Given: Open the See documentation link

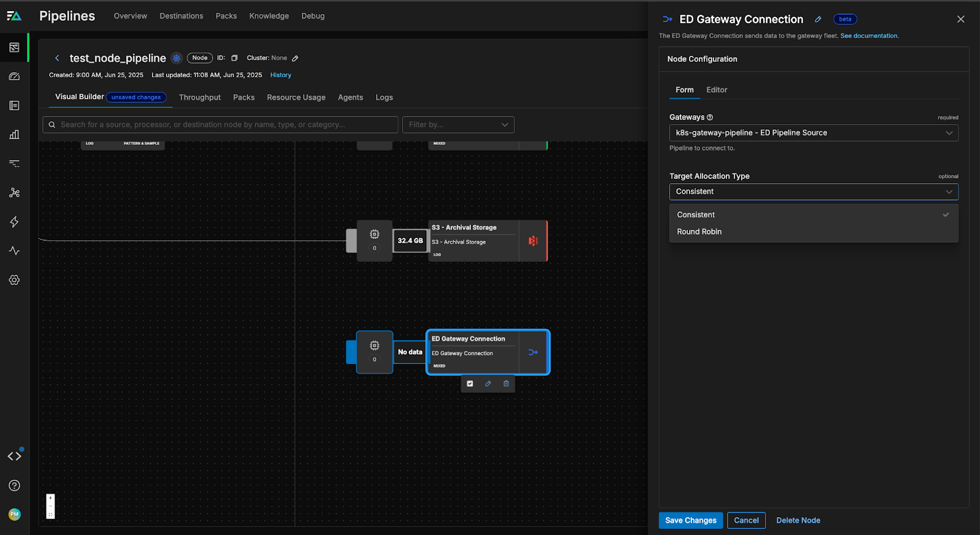Looking at the screenshot, I should click(x=869, y=36).
